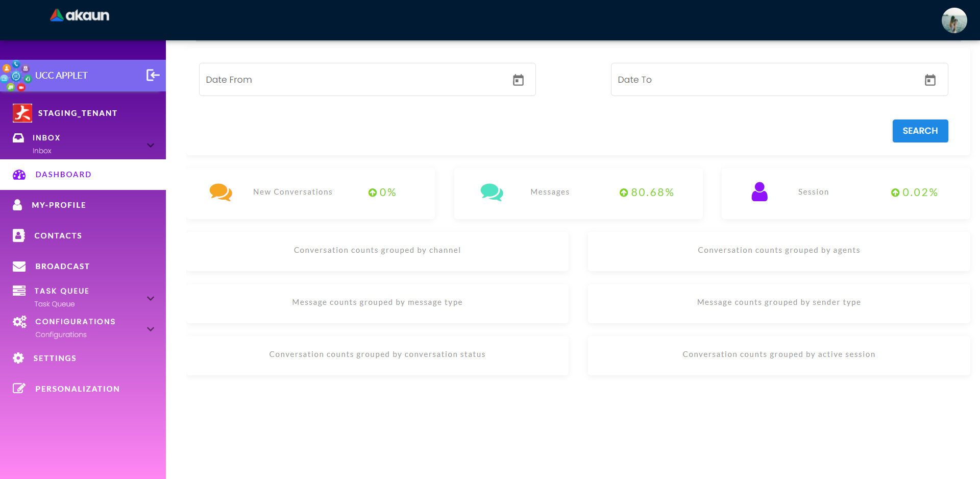The image size is (980, 479).
Task: Click the exit applet icon beside UCC APPLET
Action: pyautogui.click(x=153, y=75)
